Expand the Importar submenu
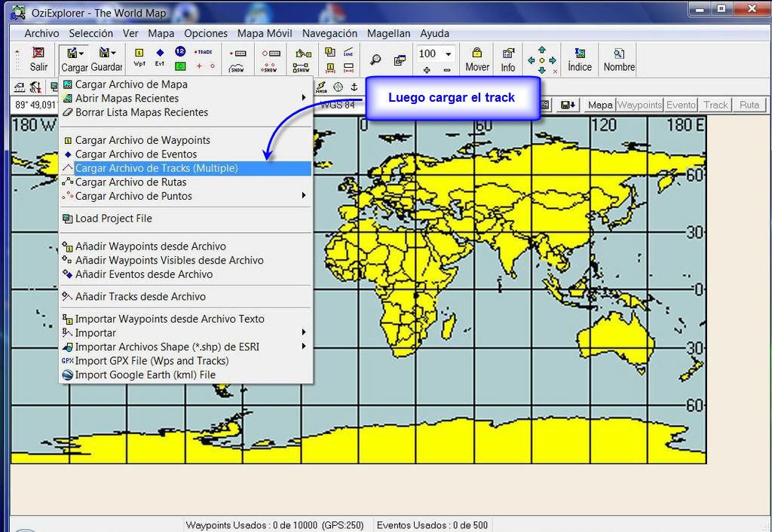The height and width of the screenshot is (532, 772). pos(185,332)
